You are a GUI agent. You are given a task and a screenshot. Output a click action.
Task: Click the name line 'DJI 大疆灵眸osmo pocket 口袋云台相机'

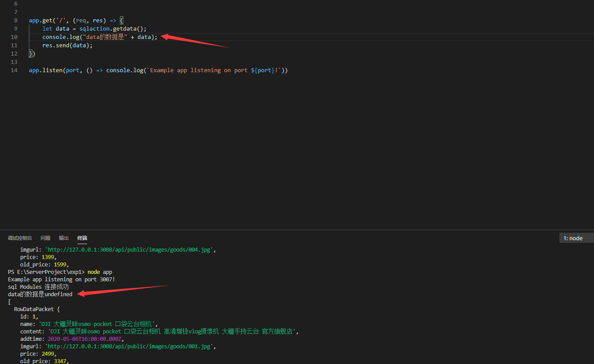(89, 324)
